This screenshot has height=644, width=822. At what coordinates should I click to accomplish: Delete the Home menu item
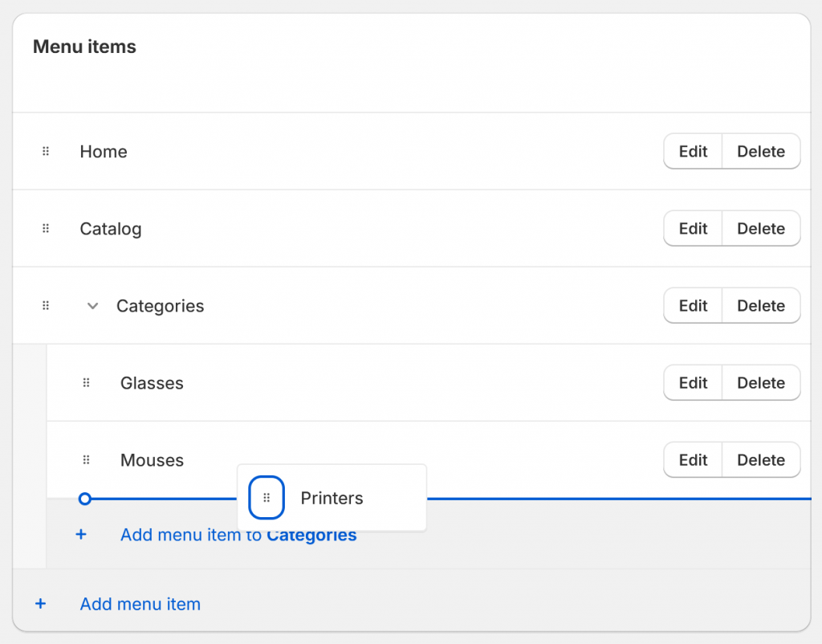(760, 151)
